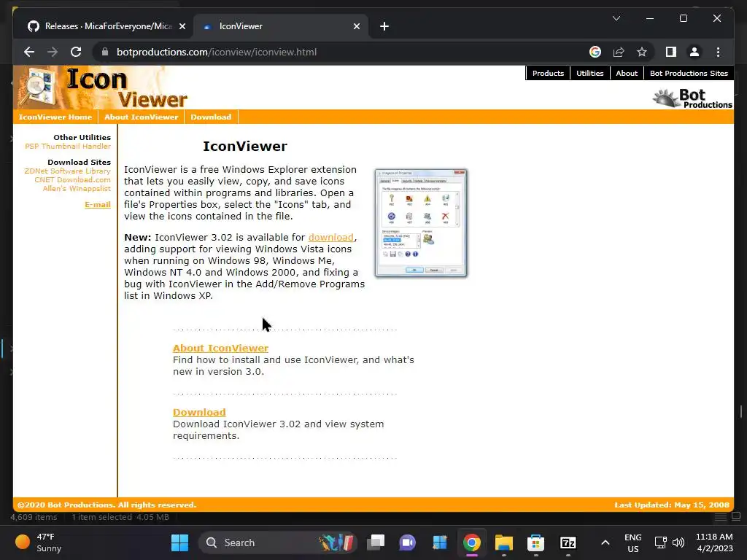Click the browser forward arrow
Image resolution: width=747 pixels, height=560 pixels.
[53, 52]
